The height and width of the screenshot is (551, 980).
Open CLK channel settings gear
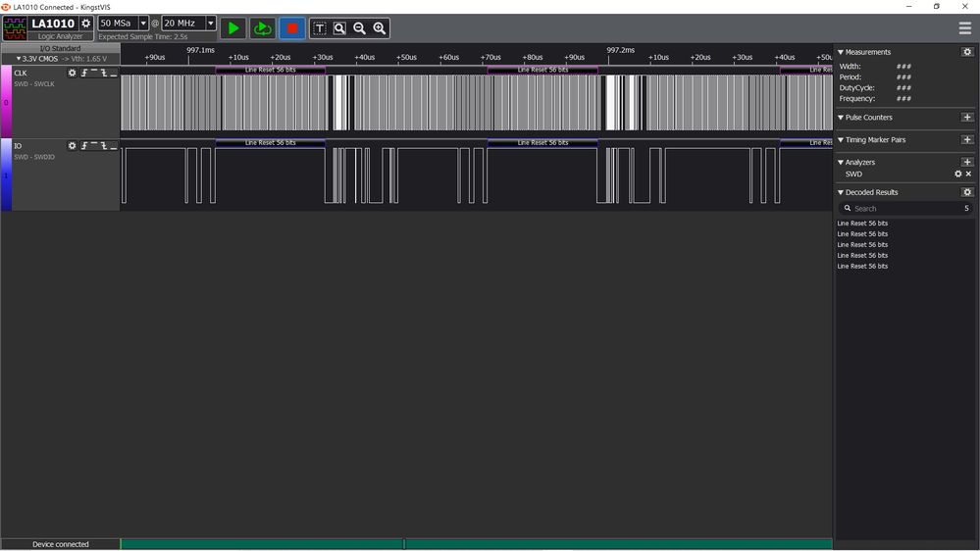[x=72, y=74]
